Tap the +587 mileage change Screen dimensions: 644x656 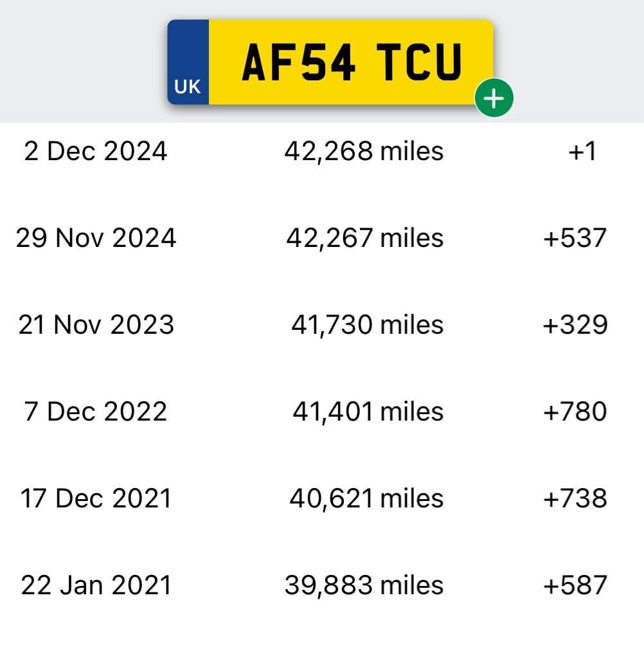(x=575, y=585)
